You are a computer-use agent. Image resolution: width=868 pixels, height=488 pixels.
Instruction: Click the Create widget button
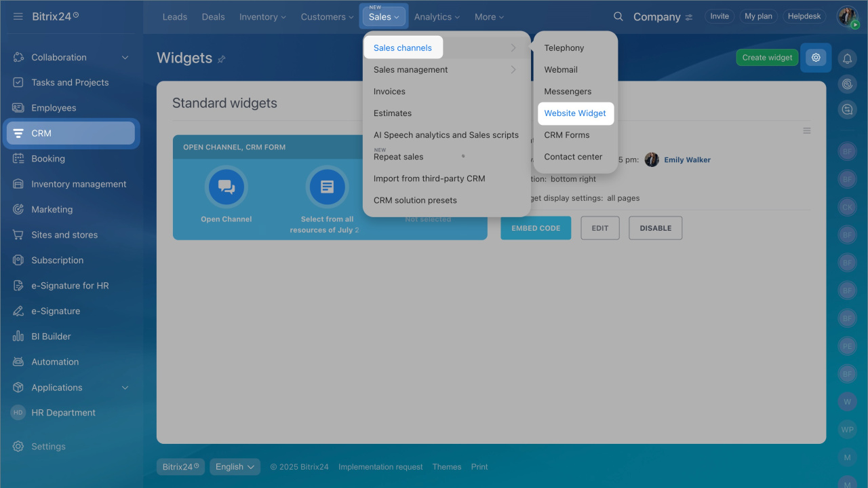click(x=767, y=58)
